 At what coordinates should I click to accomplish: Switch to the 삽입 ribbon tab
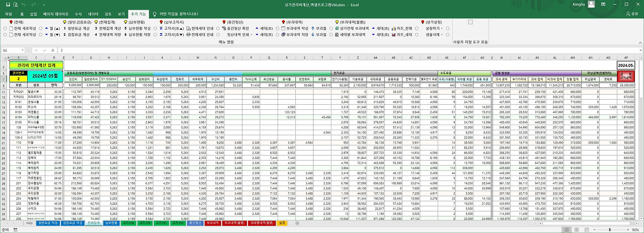point(33,14)
